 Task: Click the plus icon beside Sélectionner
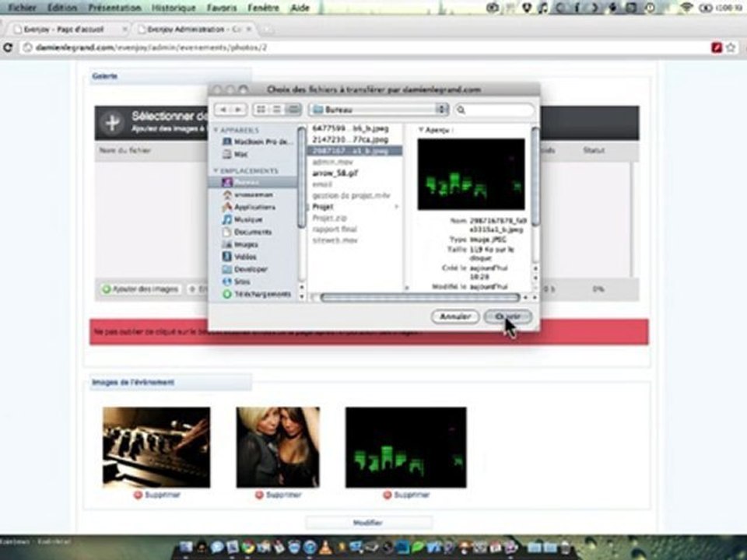112,123
